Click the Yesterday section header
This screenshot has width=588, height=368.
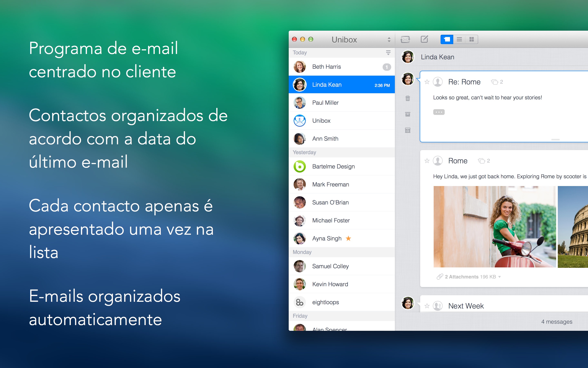point(342,152)
